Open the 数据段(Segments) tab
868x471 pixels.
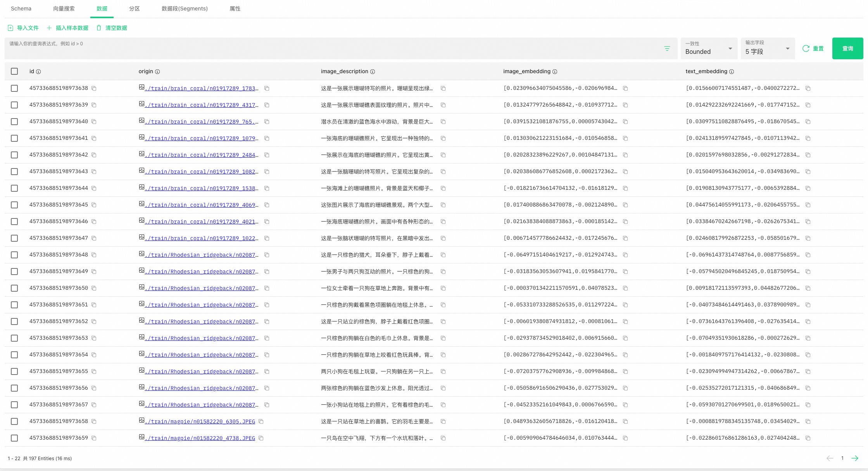(x=185, y=9)
